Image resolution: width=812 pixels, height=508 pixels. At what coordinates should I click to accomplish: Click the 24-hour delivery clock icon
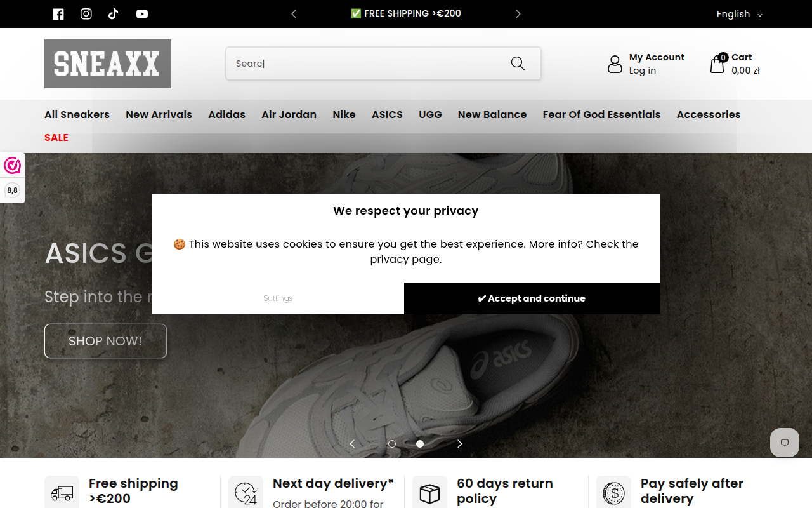pyautogui.click(x=246, y=493)
